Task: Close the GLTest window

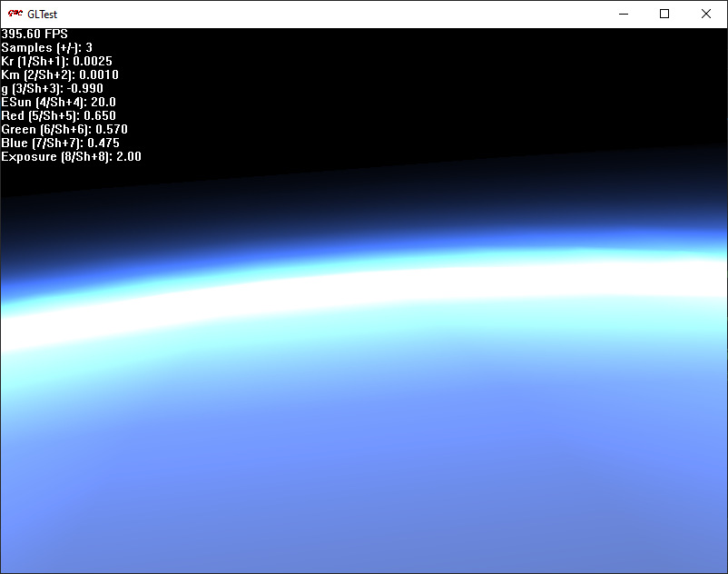Action: 705,14
